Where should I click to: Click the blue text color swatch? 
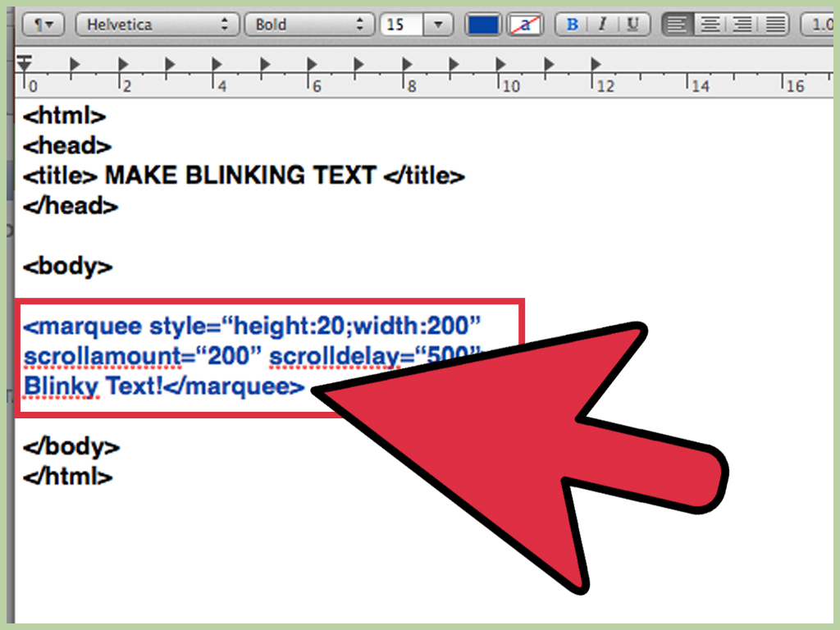(482, 24)
